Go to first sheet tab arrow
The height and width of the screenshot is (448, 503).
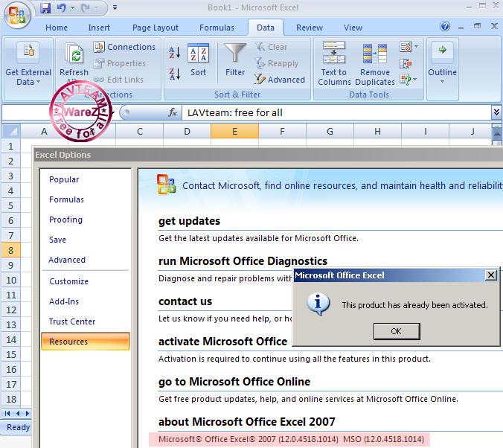[7, 413]
